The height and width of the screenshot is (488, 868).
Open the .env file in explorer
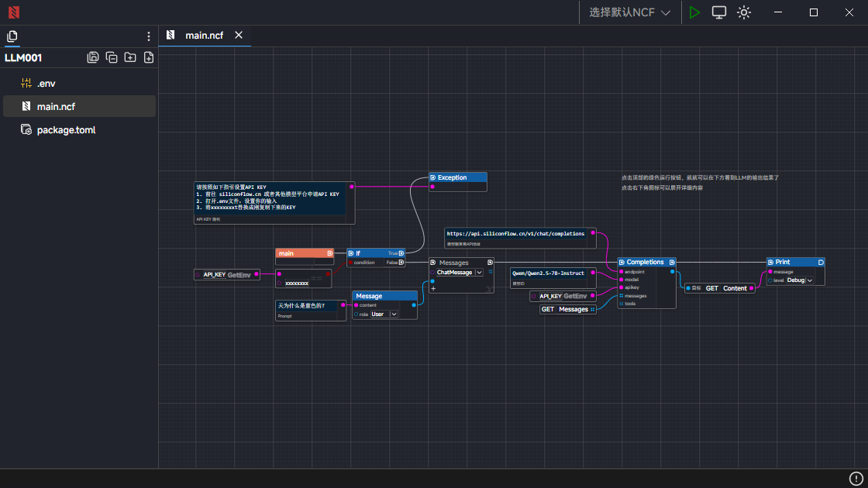click(x=46, y=83)
